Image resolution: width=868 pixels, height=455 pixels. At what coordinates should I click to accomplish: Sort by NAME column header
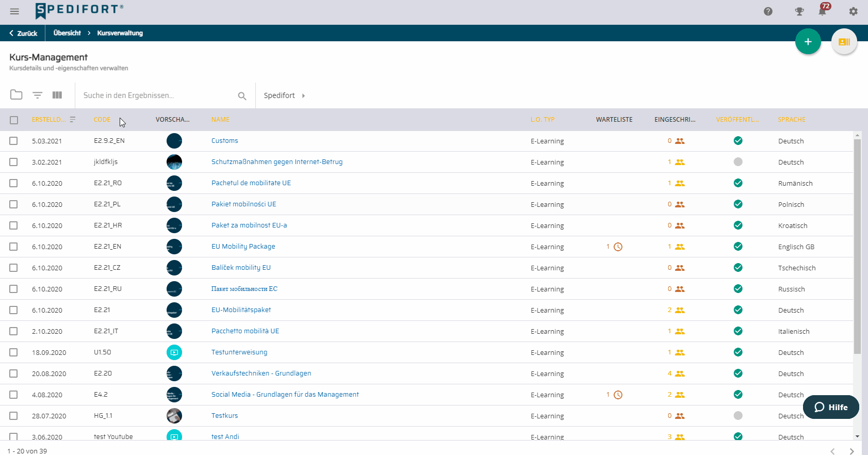point(220,120)
